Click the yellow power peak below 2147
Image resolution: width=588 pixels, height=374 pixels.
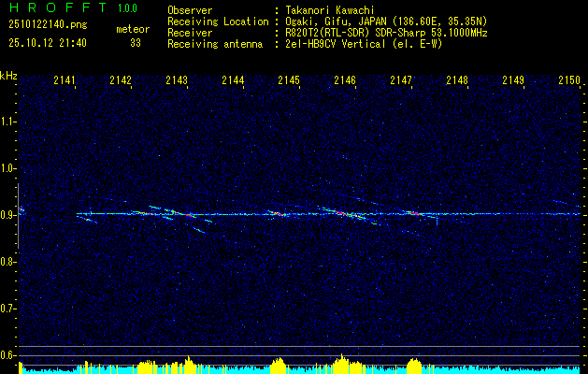(414, 365)
